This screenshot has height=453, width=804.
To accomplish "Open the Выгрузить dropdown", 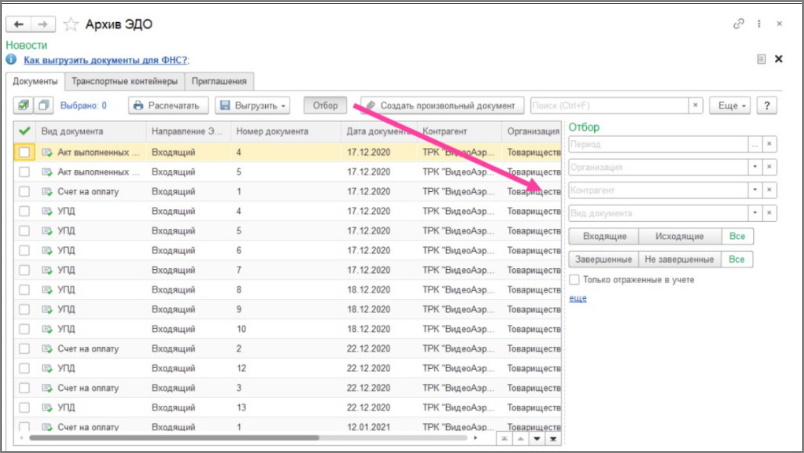I will (x=252, y=105).
